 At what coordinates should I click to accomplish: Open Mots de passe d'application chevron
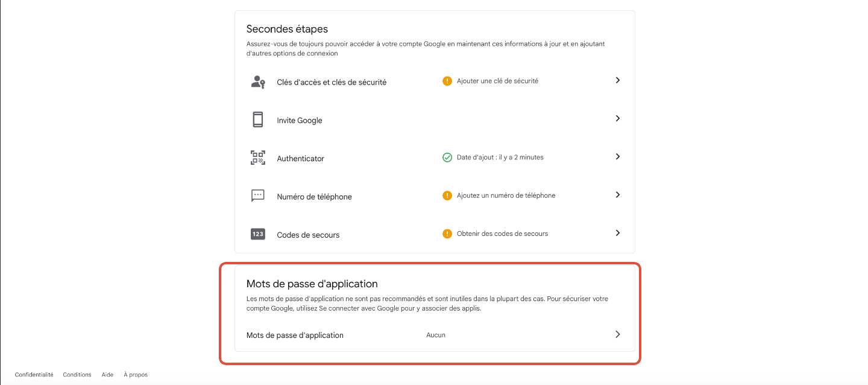tap(617, 334)
